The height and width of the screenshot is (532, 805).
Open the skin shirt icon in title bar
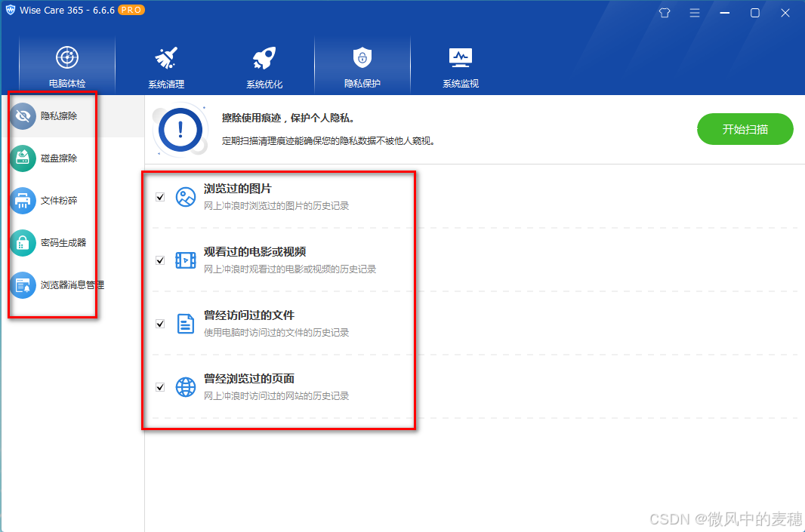665,13
